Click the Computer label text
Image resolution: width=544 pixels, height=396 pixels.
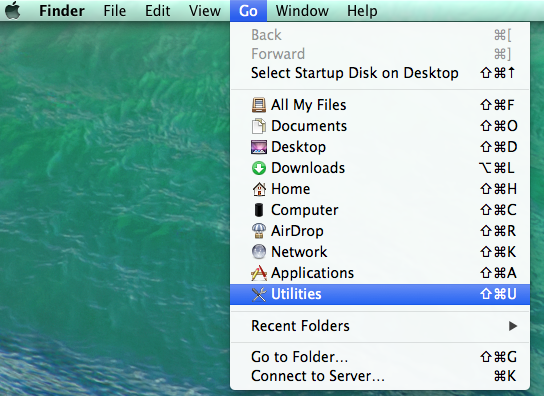point(305,210)
